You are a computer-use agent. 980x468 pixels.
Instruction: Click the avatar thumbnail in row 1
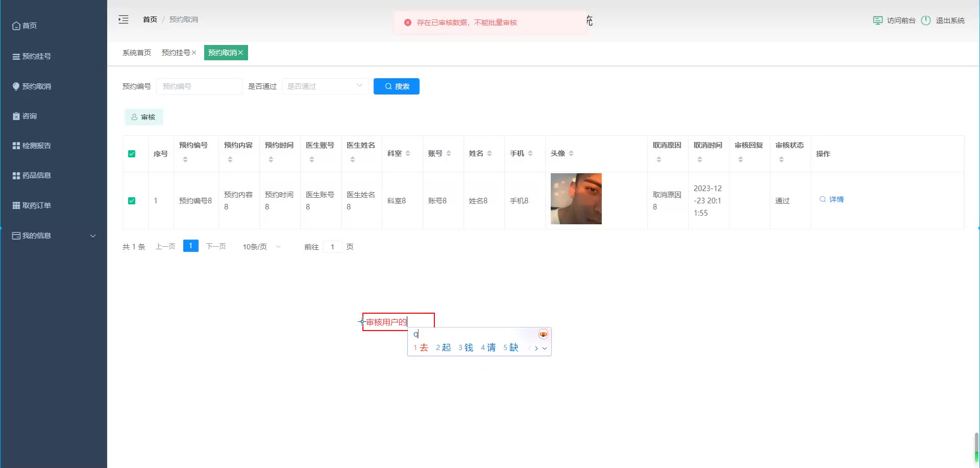tap(576, 199)
